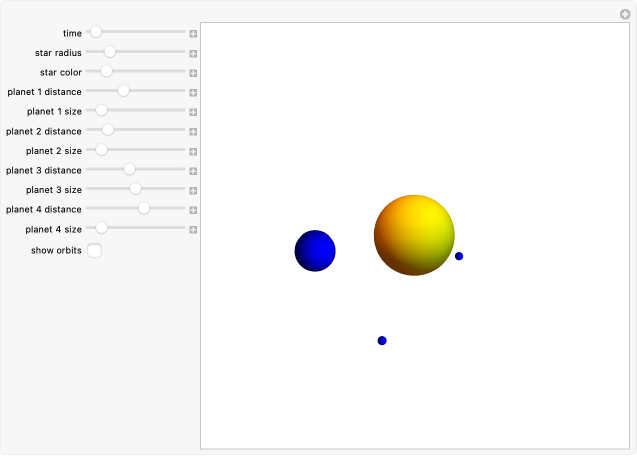This screenshot has width=637, height=456.
Task: Click the planet 2 distance slider thumb
Action: pyautogui.click(x=108, y=129)
